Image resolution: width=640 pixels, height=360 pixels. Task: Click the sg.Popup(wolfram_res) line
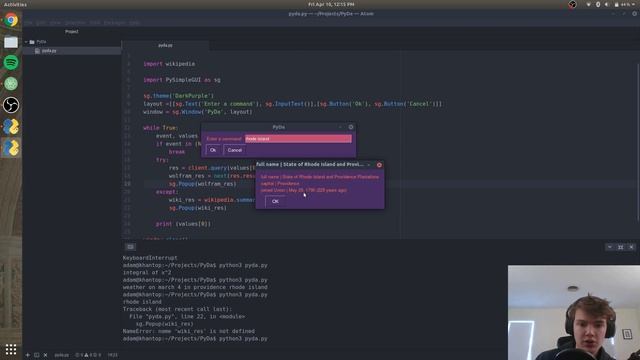(x=202, y=184)
